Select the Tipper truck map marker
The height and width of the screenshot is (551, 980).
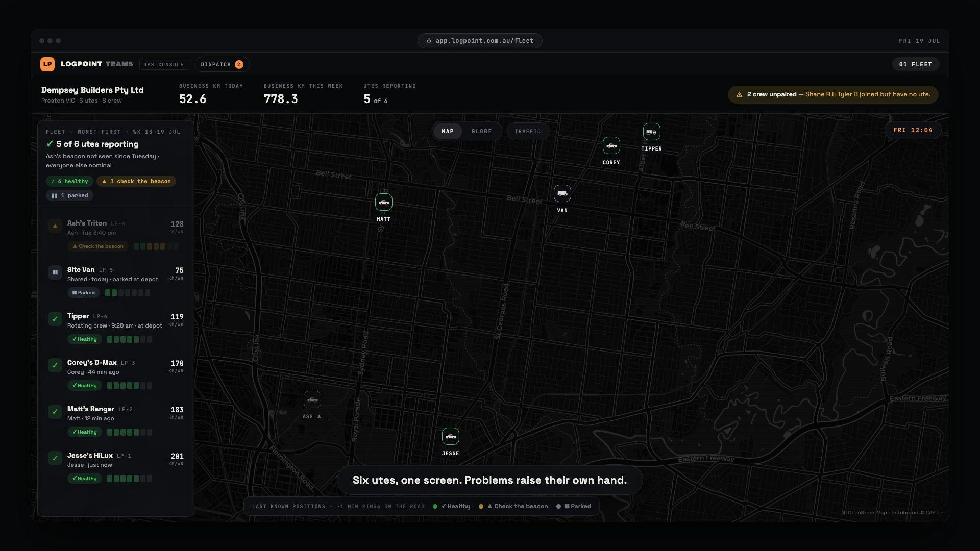coord(651,132)
